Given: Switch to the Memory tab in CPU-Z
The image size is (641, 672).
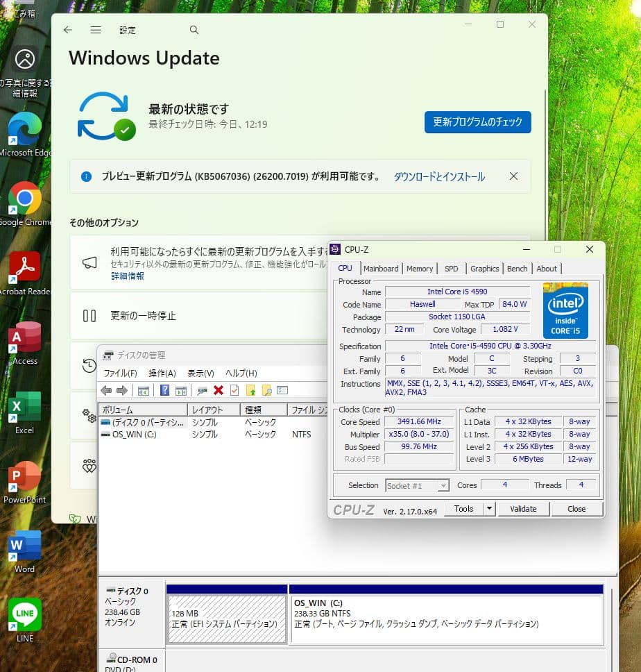Looking at the screenshot, I should coord(420,269).
